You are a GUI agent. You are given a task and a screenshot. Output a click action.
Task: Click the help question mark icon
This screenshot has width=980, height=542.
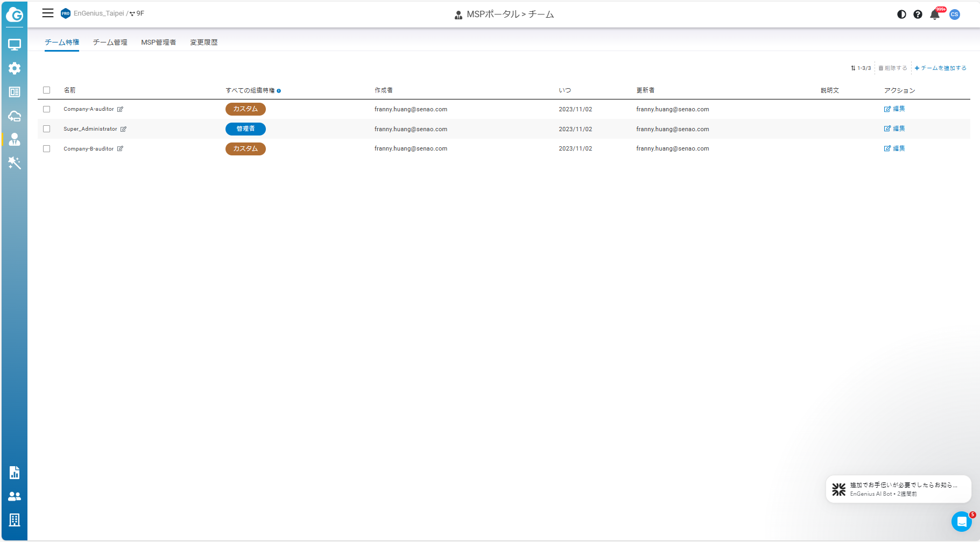(x=918, y=15)
